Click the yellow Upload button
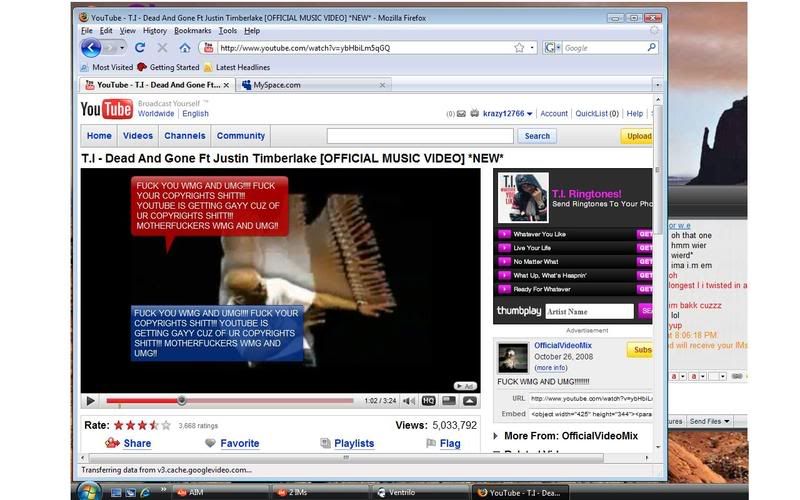 (637, 136)
